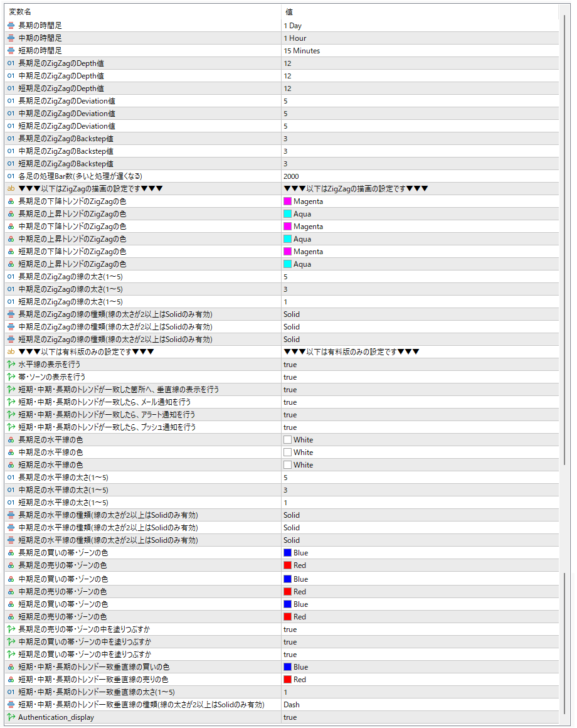Click the bool icon beside 帯・ゾーンの表示を行う
577x728 pixels.
coord(11,377)
